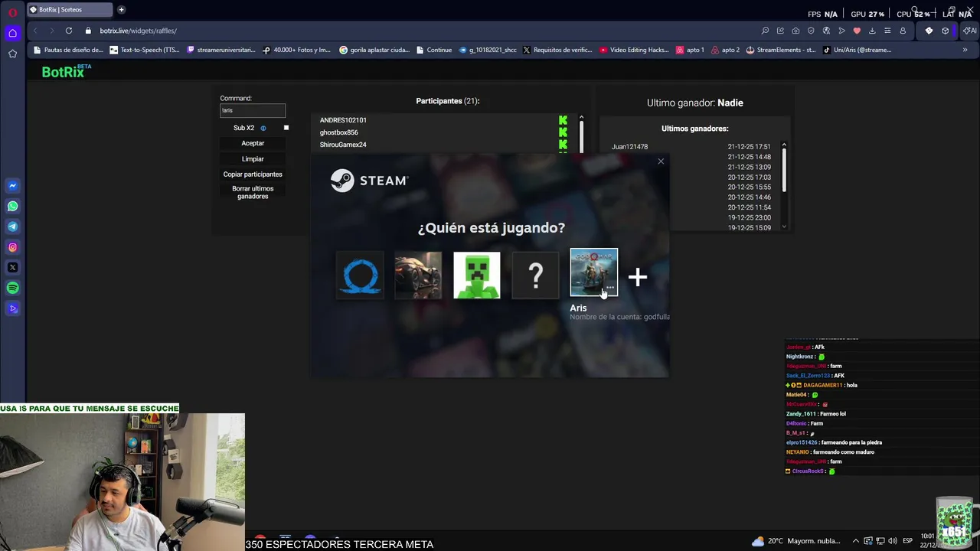Open Easy Setup sliders icon
This screenshot has height=551, width=980.
[887, 31]
